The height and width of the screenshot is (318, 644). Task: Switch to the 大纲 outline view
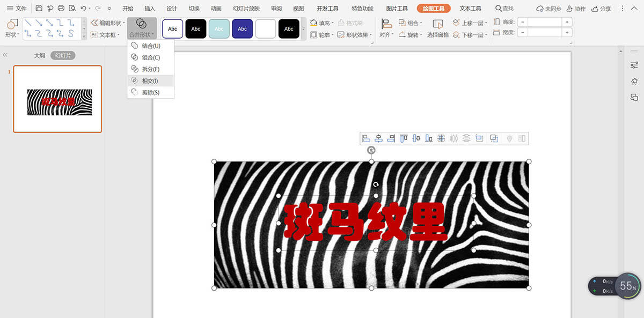click(x=39, y=55)
